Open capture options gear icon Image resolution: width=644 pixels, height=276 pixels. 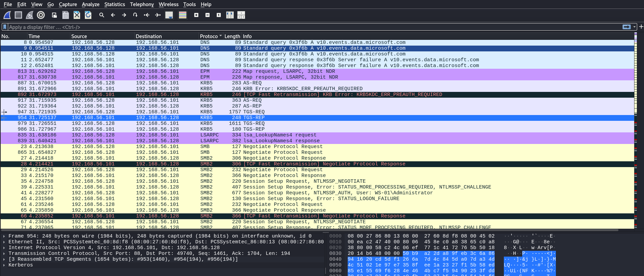pyautogui.click(x=41, y=15)
